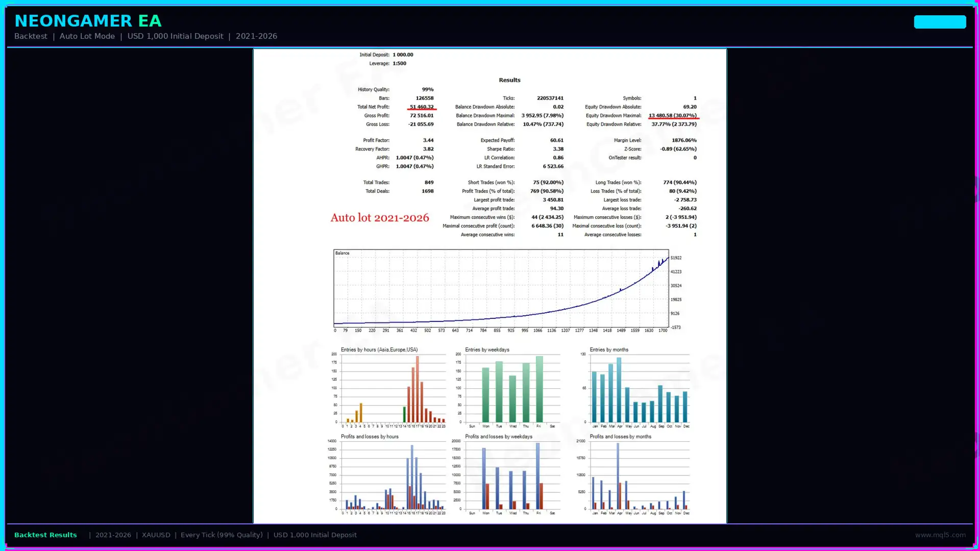Click the Maximal consecutive profit value 6 648.36 (30)
The image size is (980, 551).
pyautogui.click(x=548, y=226)
